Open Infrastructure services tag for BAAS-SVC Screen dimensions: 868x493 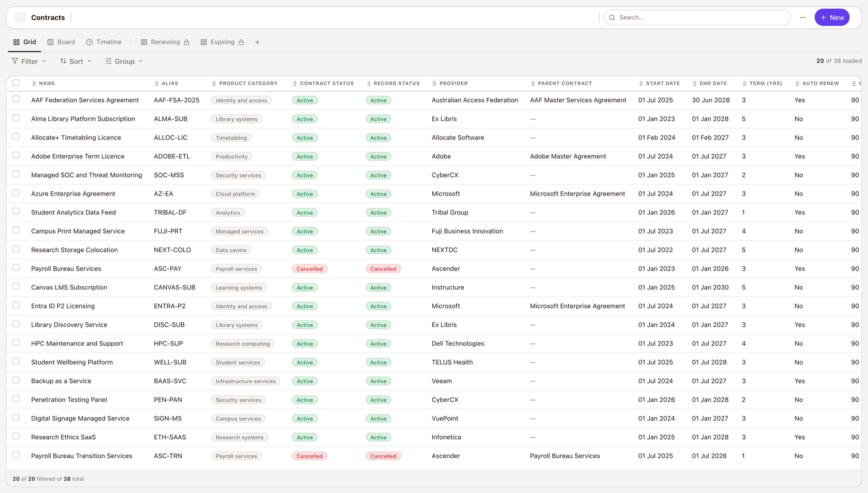coord(246,381)
